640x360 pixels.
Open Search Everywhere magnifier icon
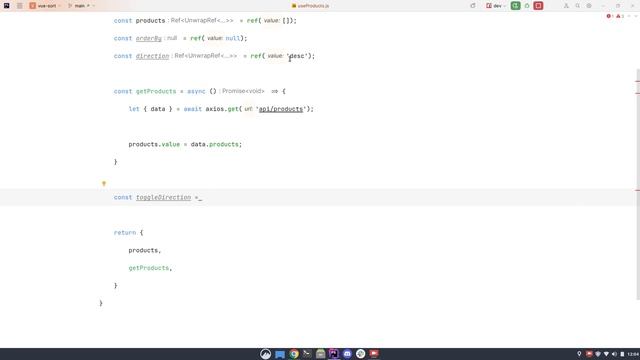pos(578,6)
